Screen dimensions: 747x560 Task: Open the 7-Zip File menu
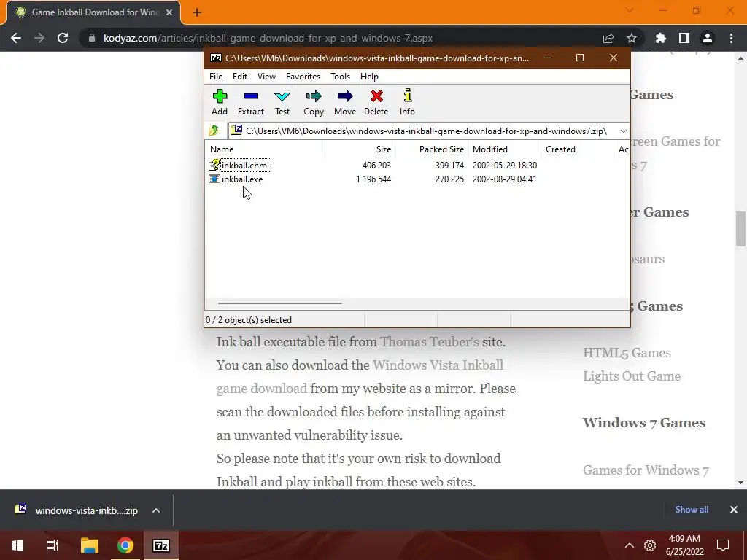coord(216,76)
